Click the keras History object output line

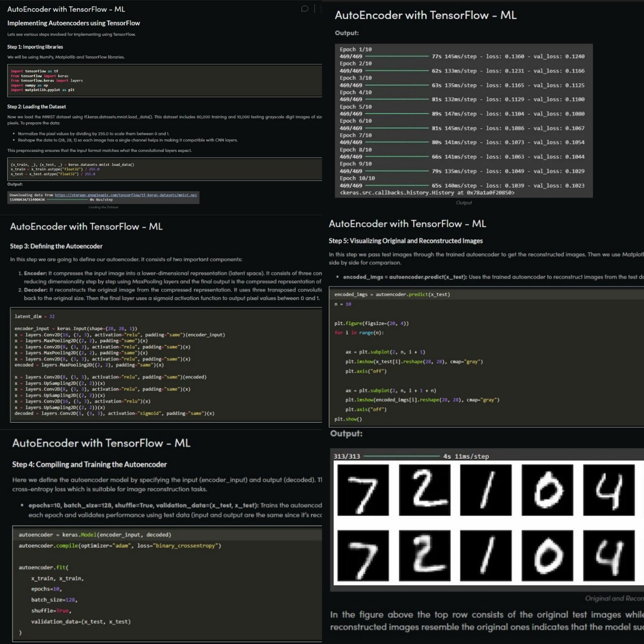click(427, 192)
